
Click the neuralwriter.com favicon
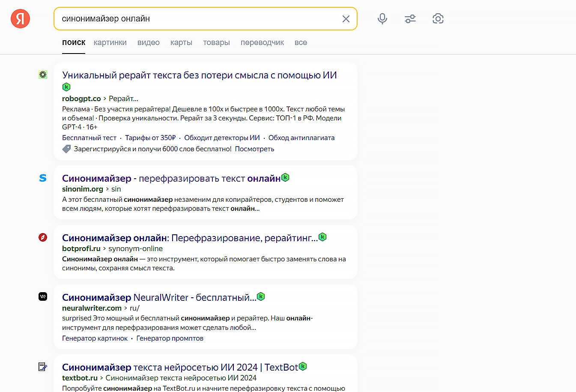pos(43,296)
